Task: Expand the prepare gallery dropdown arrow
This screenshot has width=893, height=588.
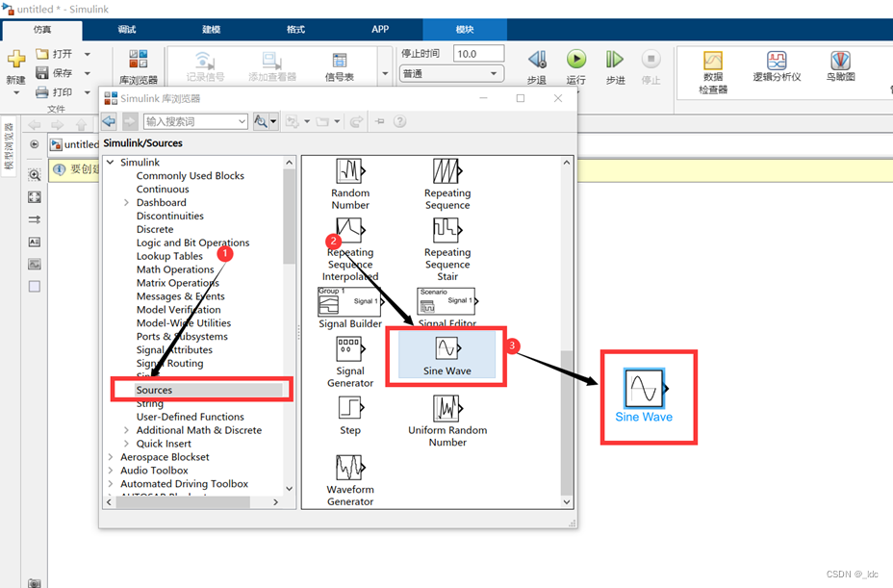Action: tap(385, 73)
